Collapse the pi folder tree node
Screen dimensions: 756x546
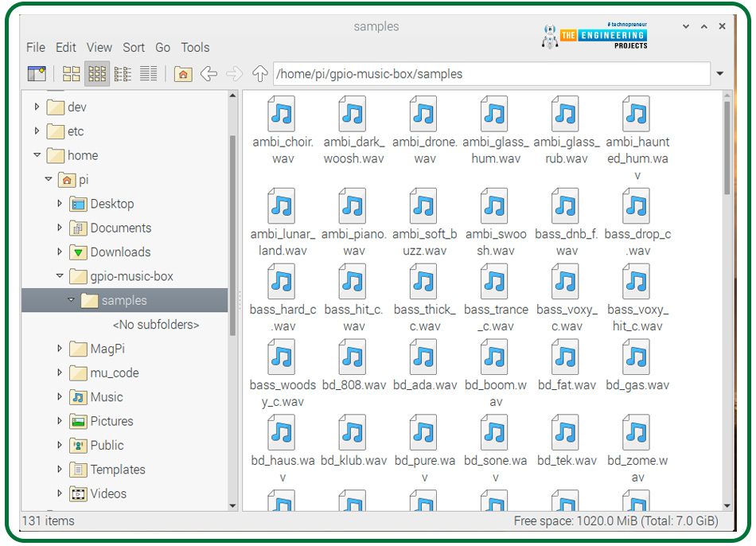coord(49,179)
